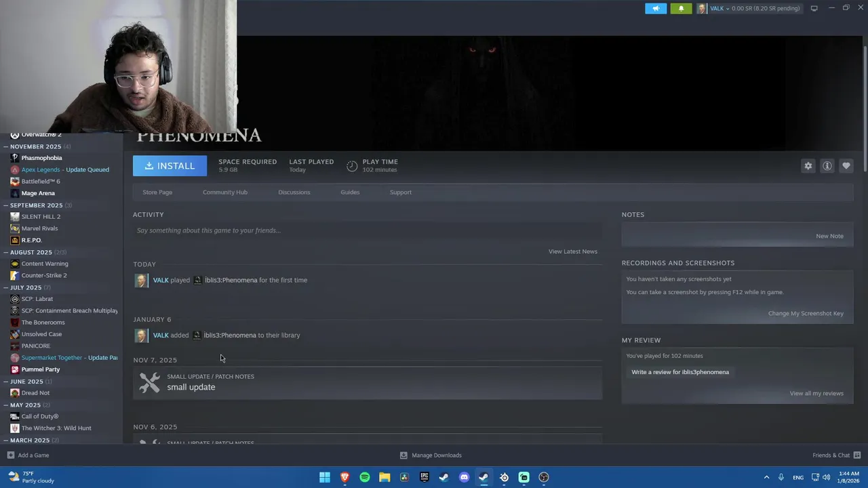This screenshot has width=868, height=488.
Task: Collapse the November 2025 library group
Action: click(x=6, y=146)
